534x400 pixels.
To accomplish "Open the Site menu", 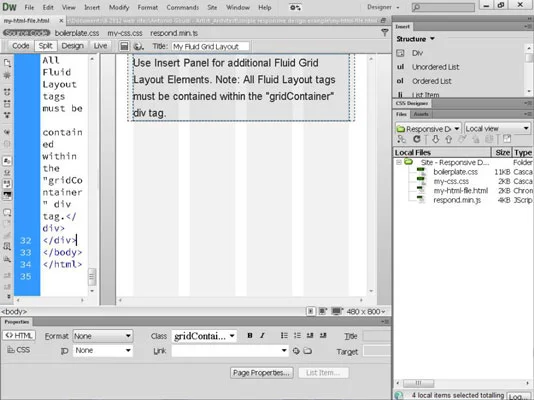I will coord(212,7).
